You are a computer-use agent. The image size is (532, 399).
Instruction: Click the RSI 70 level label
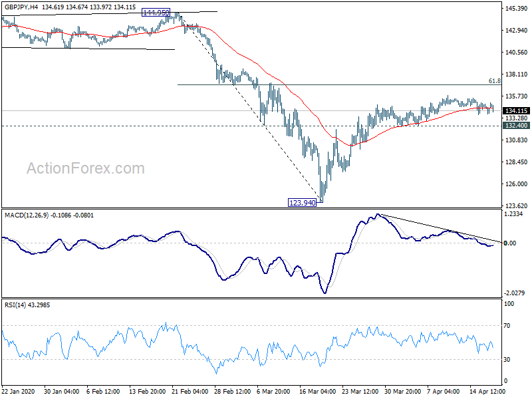pyautogui.click(x=507, y=326)
